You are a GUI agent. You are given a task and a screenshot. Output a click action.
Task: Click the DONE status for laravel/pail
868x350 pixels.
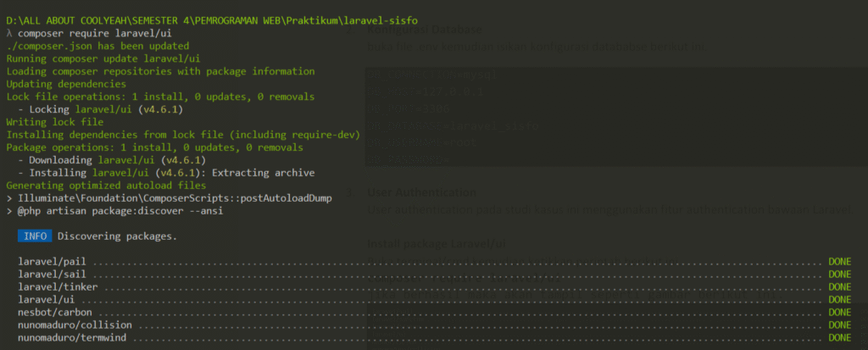(839, 262)
